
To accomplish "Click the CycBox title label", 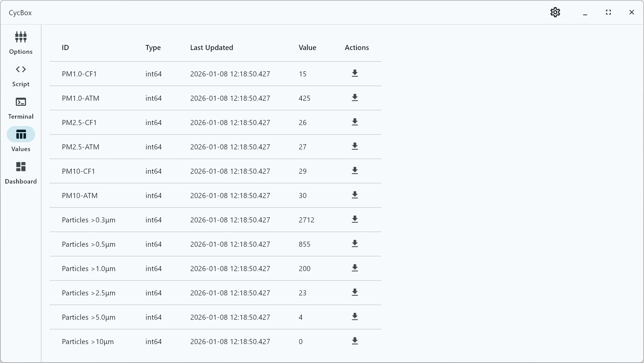I will tap(20, 13).
